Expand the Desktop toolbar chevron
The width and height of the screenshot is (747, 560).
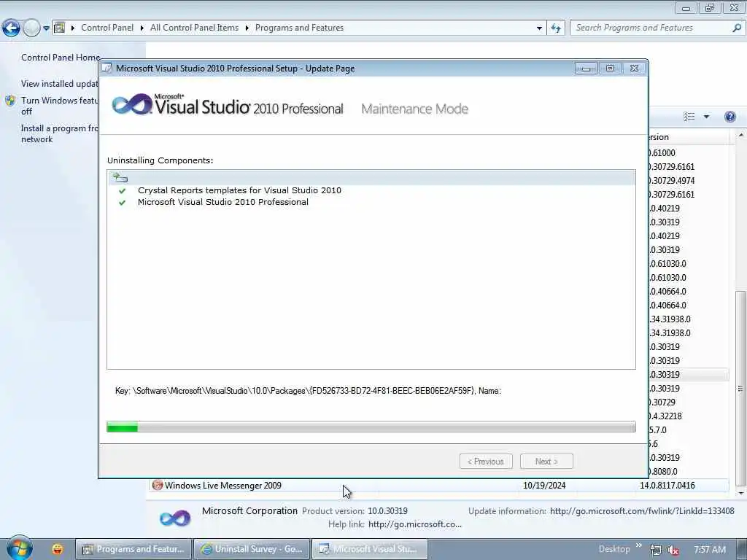(639, 545)
